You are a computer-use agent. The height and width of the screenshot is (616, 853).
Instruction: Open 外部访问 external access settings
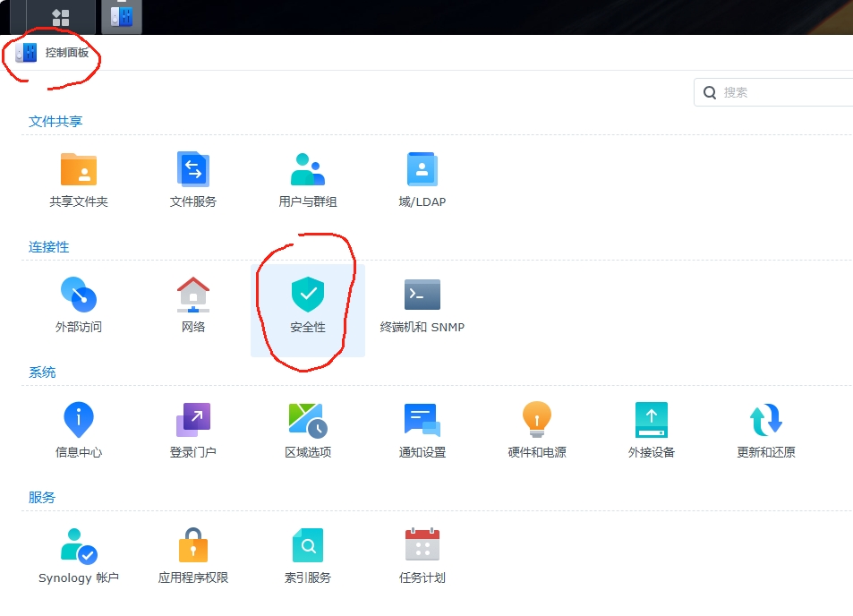tap(79, 302)
